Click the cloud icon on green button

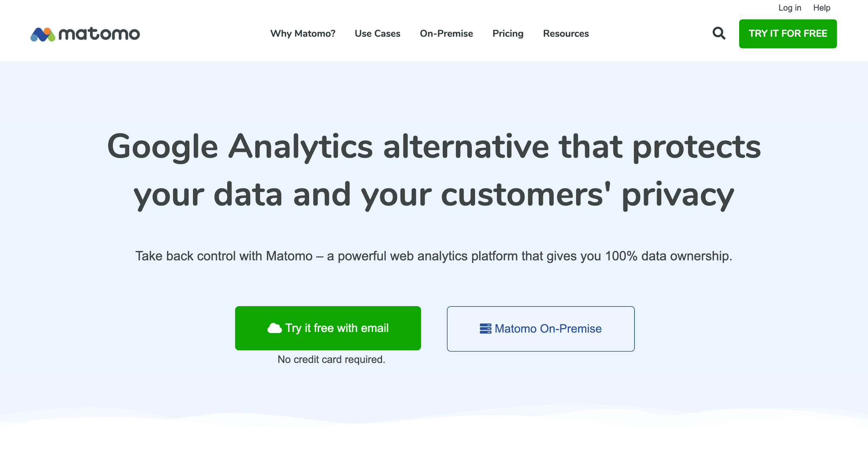pyautogui.click(x=275, y=328)
